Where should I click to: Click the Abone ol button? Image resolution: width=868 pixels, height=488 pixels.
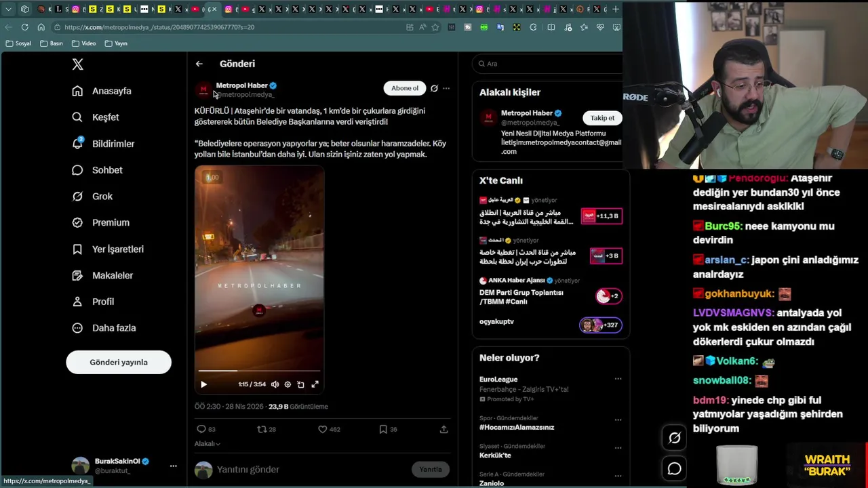point(405,88)
